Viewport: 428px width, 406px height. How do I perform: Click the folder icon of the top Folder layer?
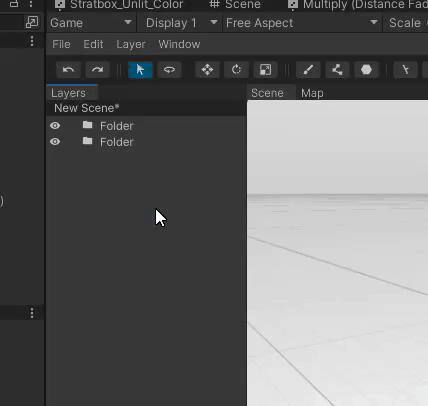(x=88, y=125)
